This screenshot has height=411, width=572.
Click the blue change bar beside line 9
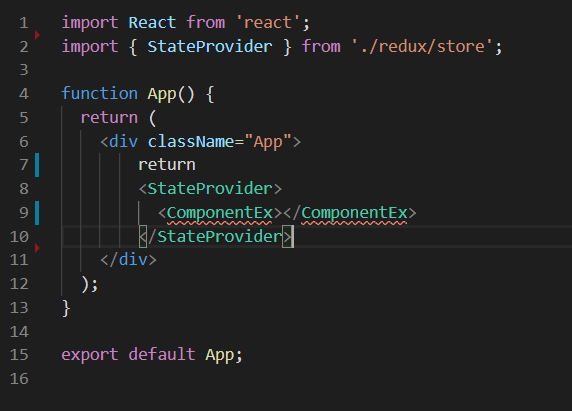point(37,213)
